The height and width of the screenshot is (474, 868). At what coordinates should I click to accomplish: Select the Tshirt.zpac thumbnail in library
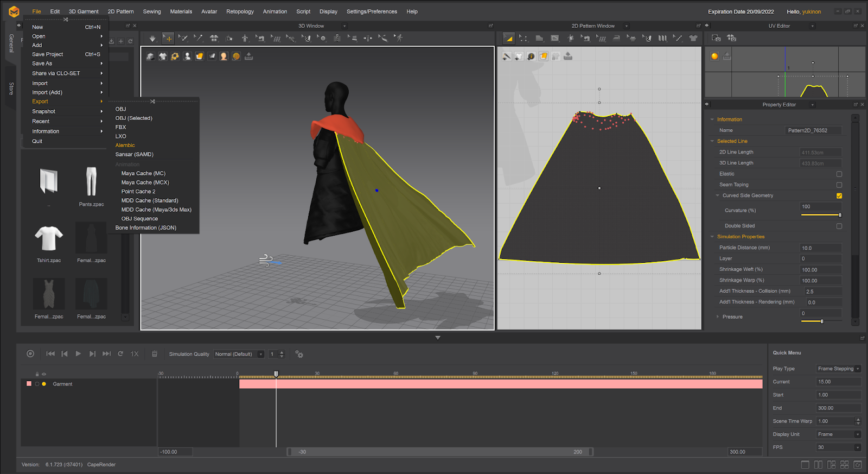(x=49, y=239)
